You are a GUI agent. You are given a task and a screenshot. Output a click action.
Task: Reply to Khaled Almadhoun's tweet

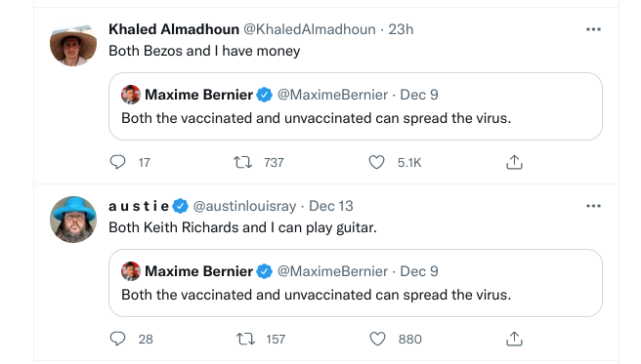tap(117, 162)
